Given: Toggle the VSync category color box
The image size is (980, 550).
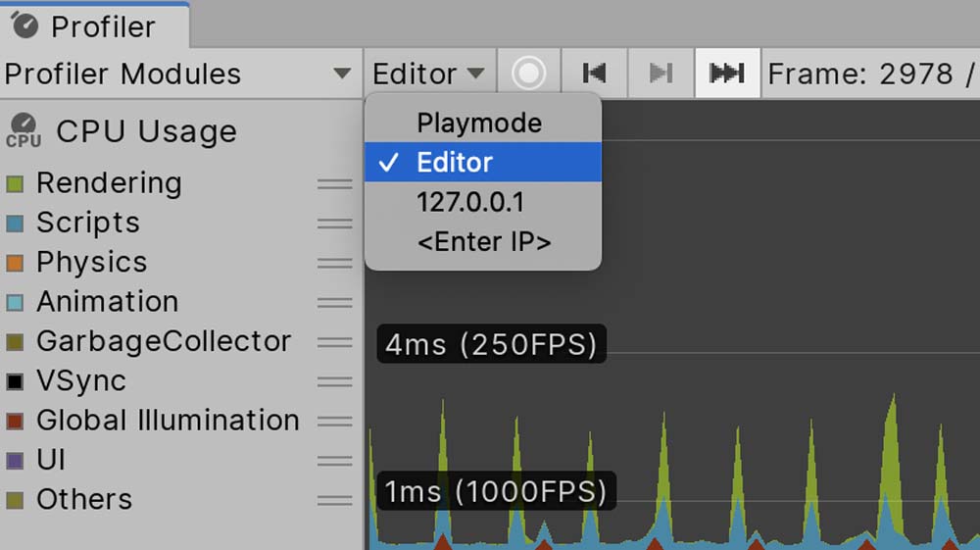Looking at the screenshot, I should [x=15, y=381].
